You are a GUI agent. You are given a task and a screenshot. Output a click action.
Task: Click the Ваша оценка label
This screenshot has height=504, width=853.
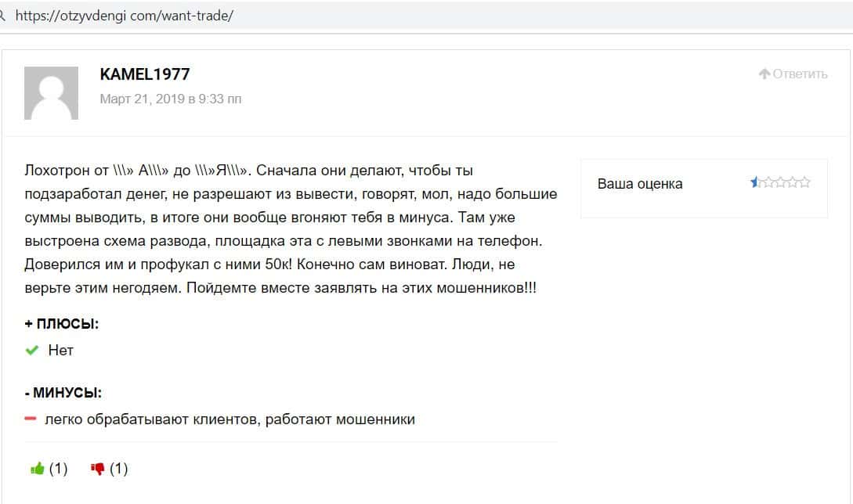640,184
